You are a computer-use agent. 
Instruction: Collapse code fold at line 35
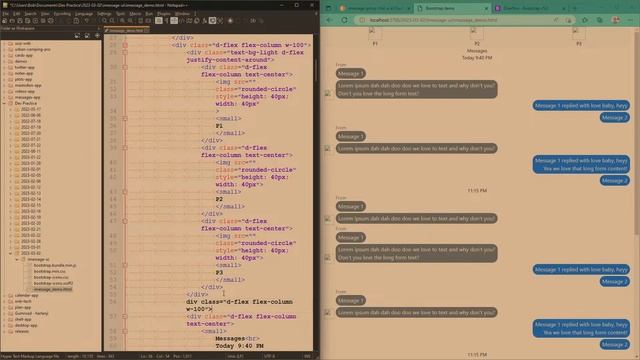point(125,118)
